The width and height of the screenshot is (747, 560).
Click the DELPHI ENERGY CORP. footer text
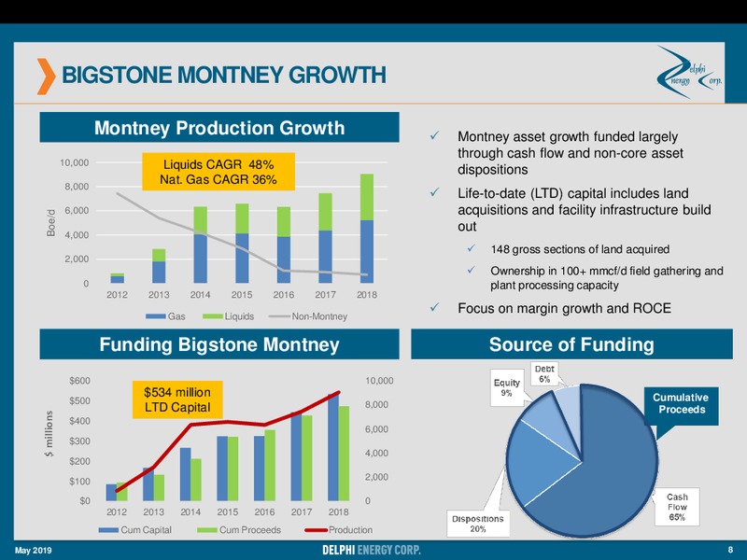tap(372, 550)
